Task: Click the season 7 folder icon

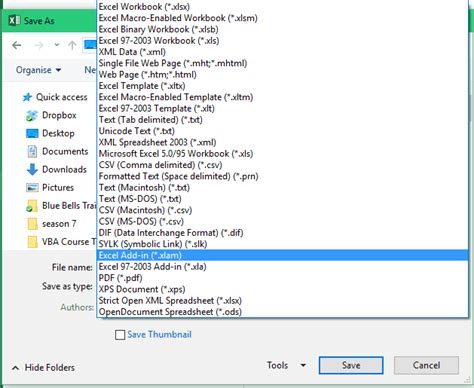Action: (32, 224)
